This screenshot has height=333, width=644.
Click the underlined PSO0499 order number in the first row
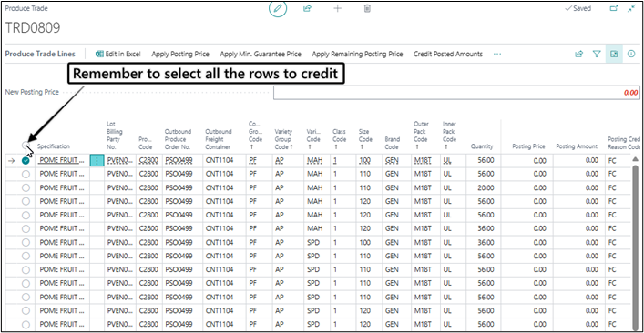point(179,161)
